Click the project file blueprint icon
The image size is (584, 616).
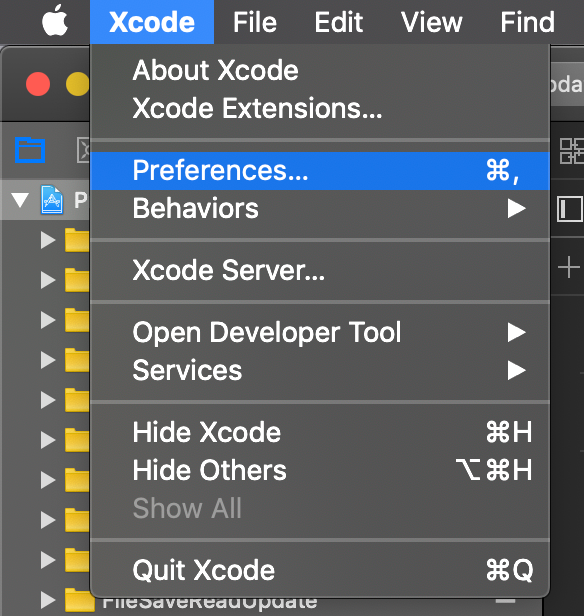tap(52, 200)
